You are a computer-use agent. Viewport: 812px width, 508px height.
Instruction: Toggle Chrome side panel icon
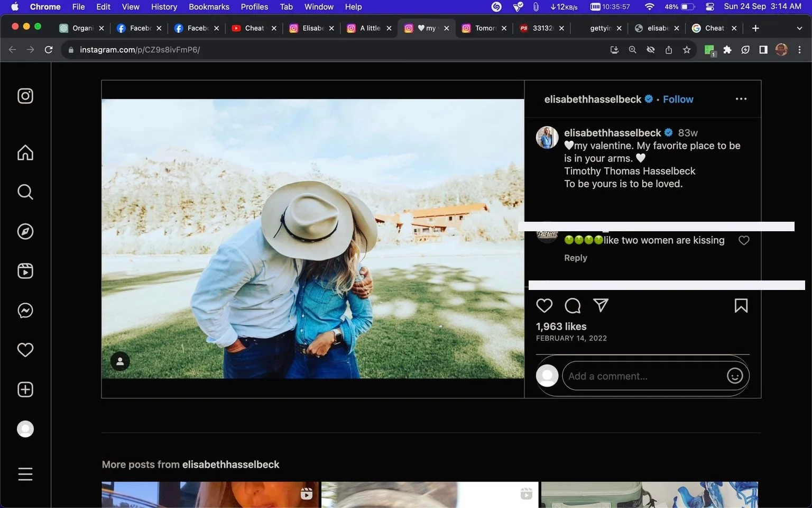[x=763, y=49]
